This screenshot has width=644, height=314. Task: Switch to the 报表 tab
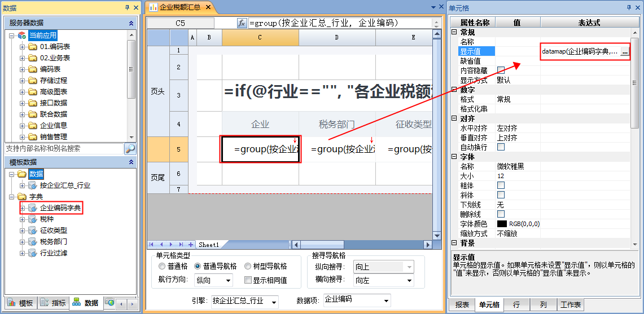[462, 305]
